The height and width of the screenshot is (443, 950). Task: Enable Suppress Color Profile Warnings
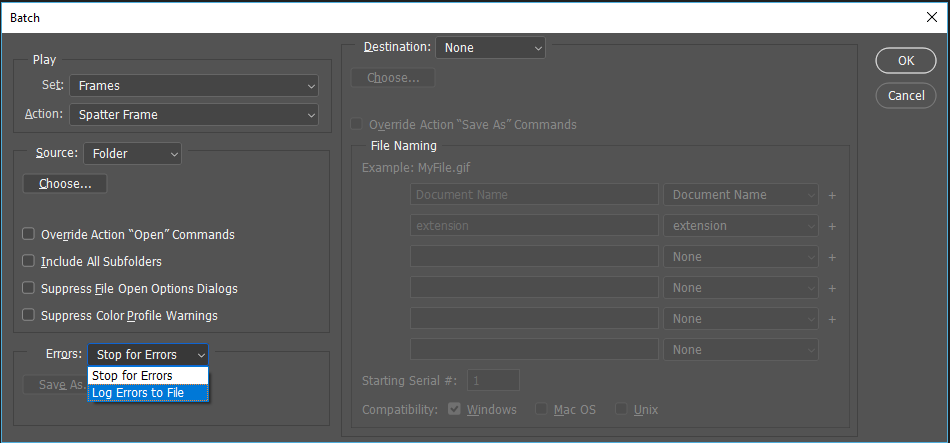(29, 316)
